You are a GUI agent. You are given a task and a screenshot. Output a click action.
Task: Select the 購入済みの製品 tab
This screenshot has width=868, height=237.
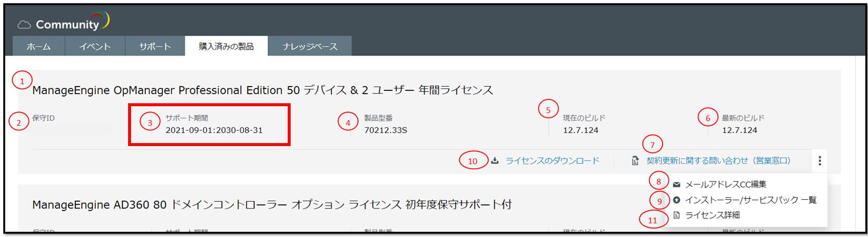pos(227,46)
